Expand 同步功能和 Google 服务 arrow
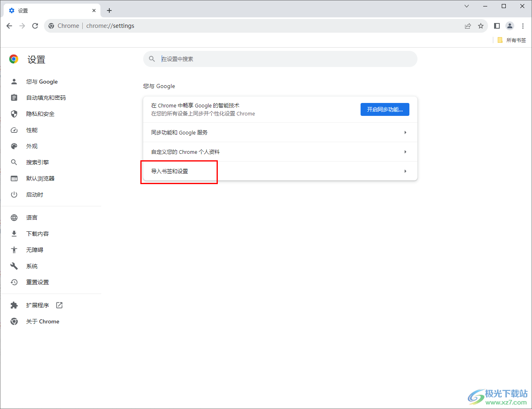The height and width of the screenshot is (409, 532). click(405, 132)
